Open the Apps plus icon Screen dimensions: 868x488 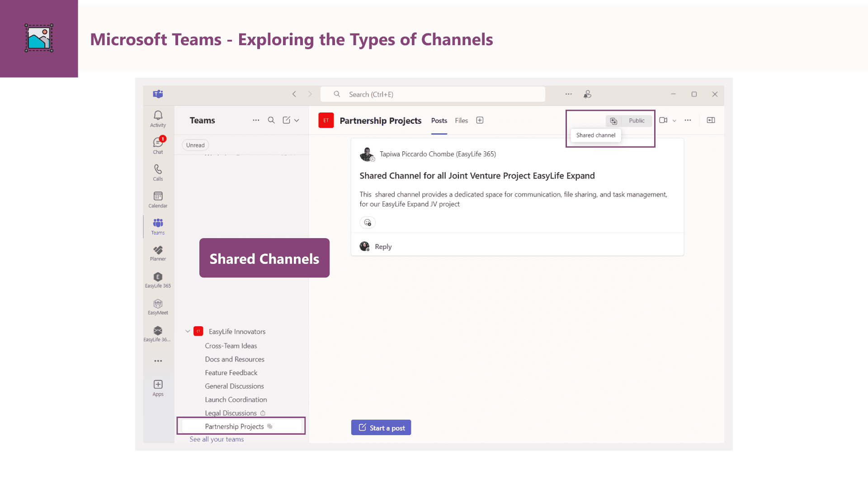pyautogui.click(x=158, y=387)
